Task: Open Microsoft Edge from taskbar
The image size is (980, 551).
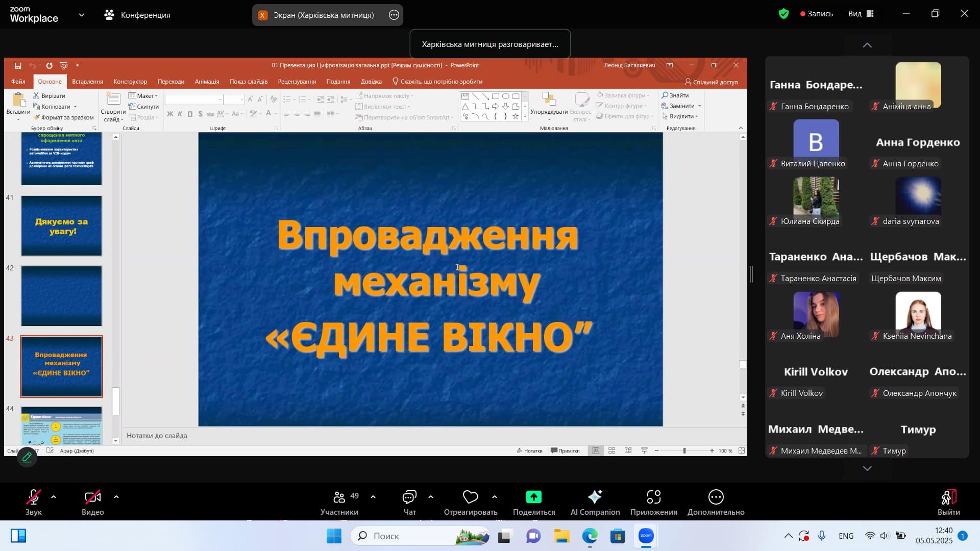Action: [590, 536]
